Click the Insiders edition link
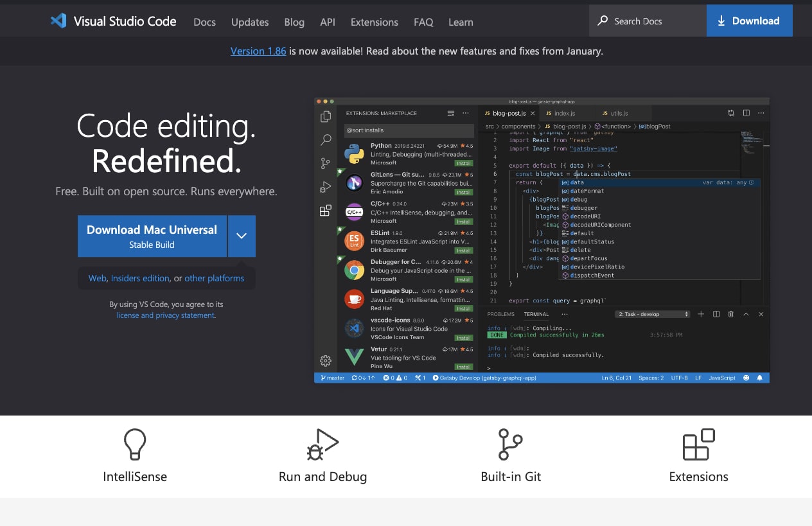812x526 pixels. click(x=140, y=278)
